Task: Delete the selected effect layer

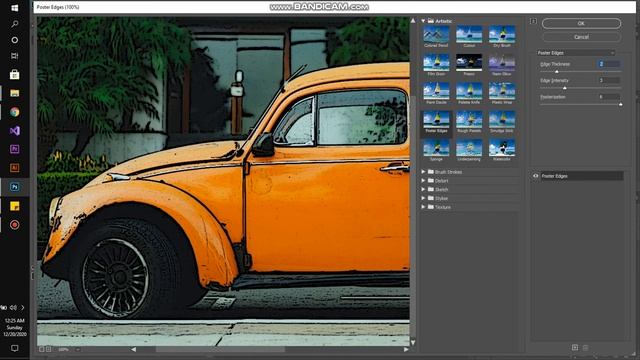Action: point(585,347)
